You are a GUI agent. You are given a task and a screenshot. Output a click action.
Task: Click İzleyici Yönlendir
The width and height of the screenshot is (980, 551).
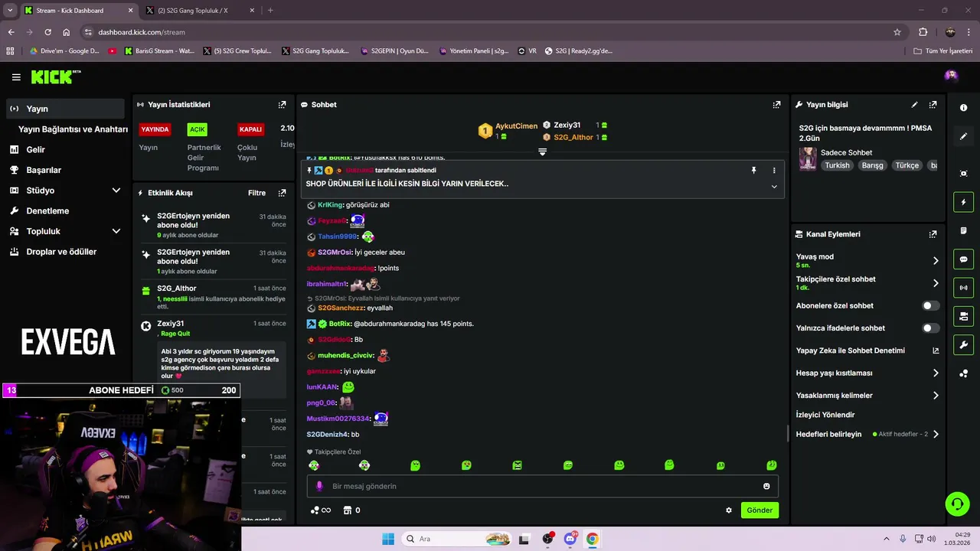click(825, 415)
